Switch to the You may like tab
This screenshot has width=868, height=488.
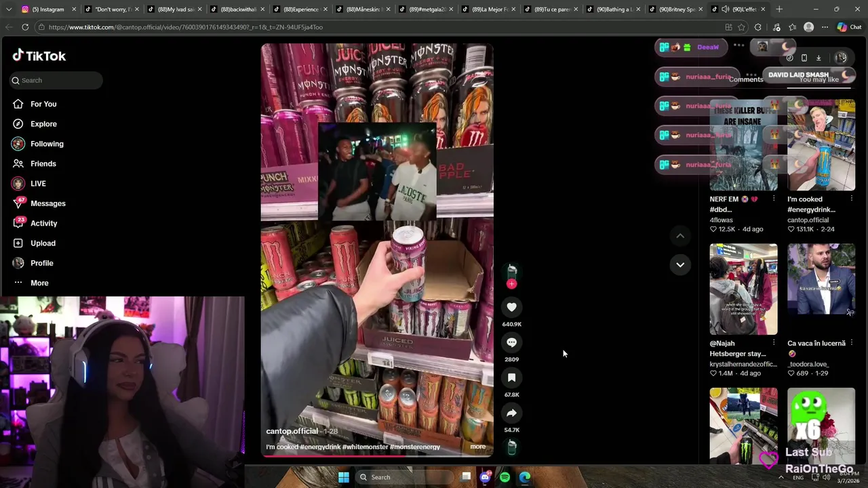[x=819, y=79]
